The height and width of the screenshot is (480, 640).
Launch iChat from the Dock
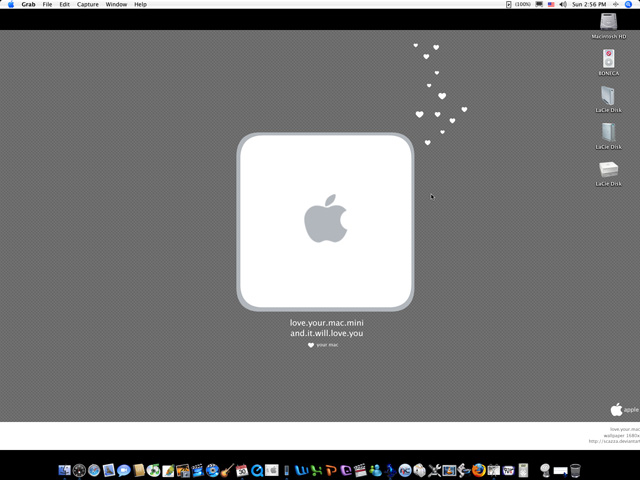(124, 471)
